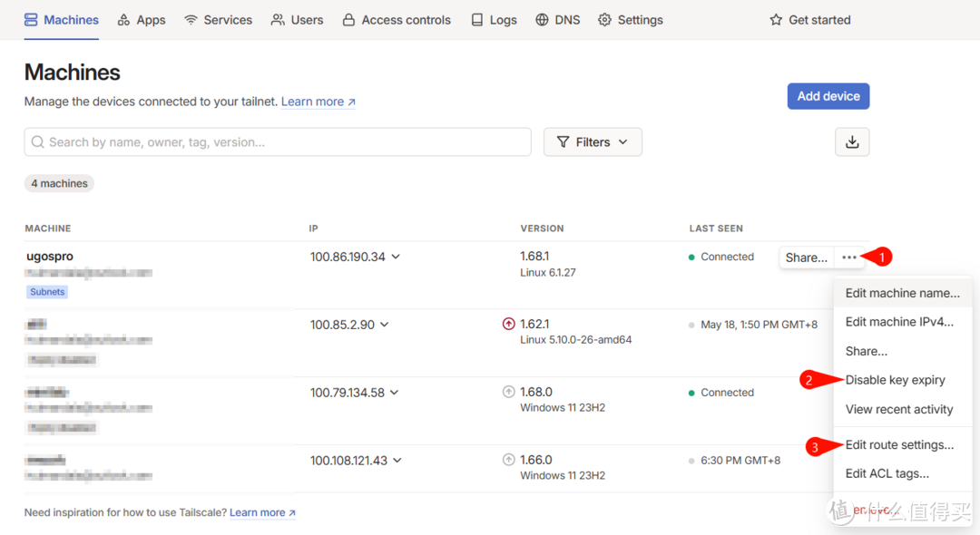
Task: Click the Get started star icon
Action: tap(775, 19)
